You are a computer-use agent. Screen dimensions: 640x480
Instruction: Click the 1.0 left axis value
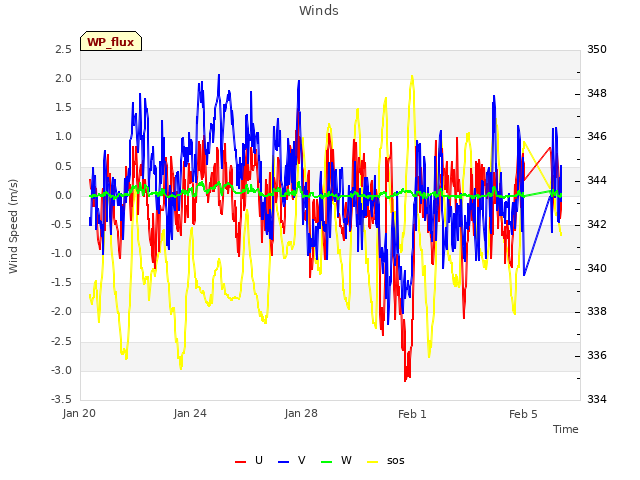click(64, 137)
